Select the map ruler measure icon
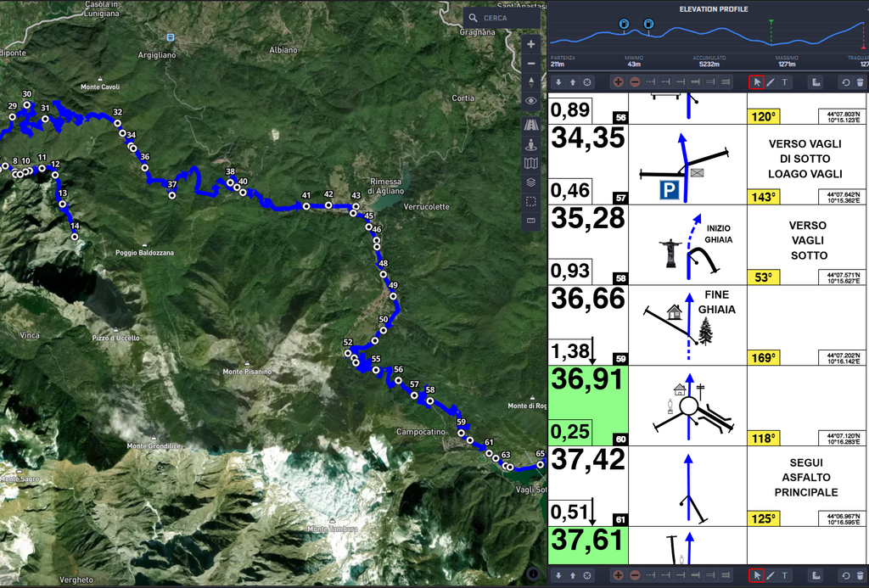This screenshot has height=588, width=869. coord(530,221)
